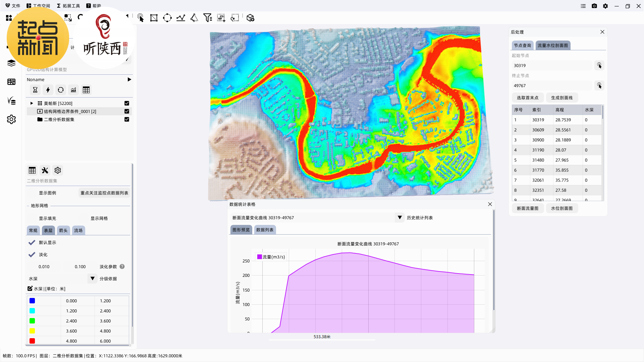
Task: Click the 生成剖面线 button
Action: [x=562, y=98]
